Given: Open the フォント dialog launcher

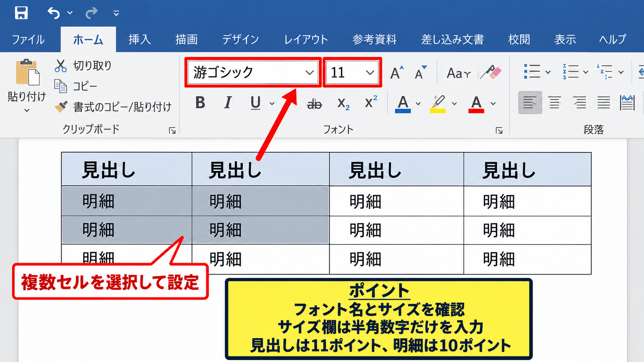Looking at the screenshot, I should [x=499, y=131].
